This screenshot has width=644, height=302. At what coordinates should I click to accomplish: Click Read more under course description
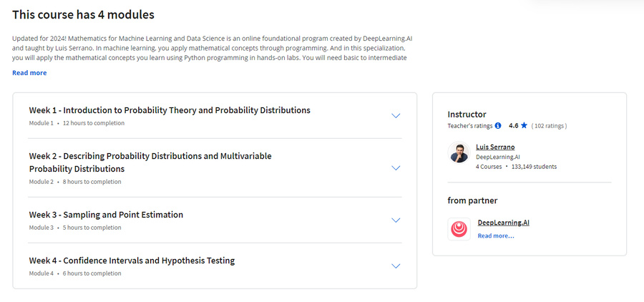(29, 73)
